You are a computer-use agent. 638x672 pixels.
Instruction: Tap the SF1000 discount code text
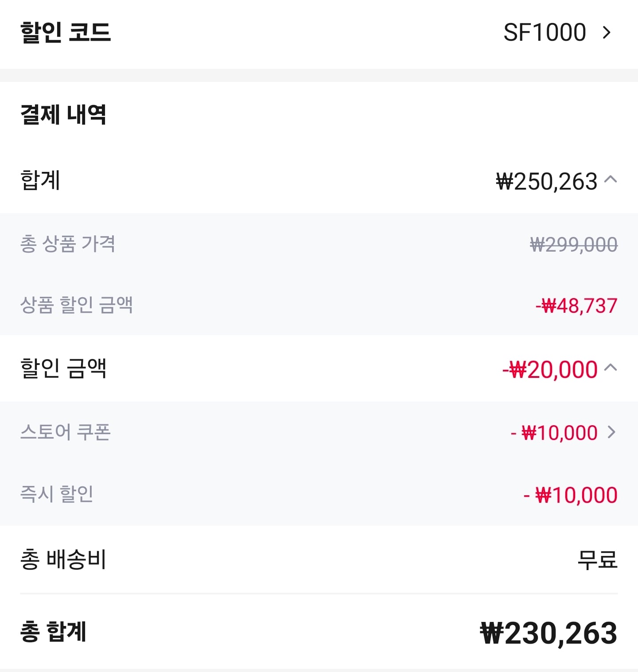545,32
